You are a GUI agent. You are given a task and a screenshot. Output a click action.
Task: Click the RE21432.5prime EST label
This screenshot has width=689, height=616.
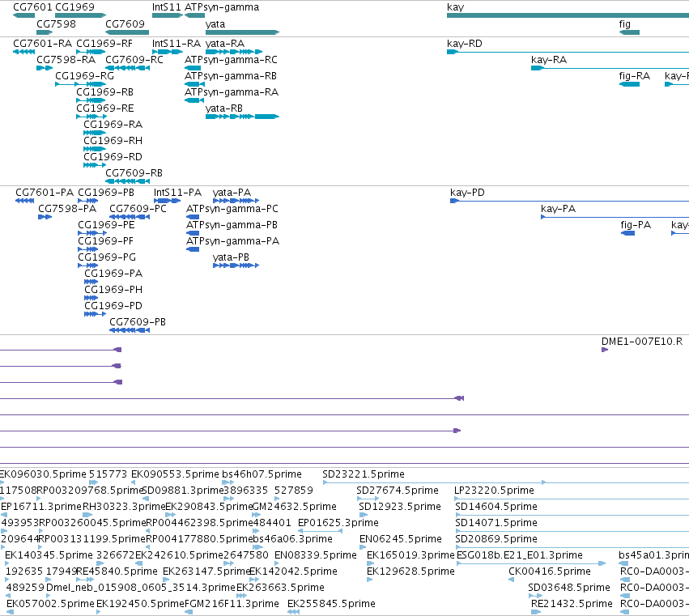tap(572, 604)
